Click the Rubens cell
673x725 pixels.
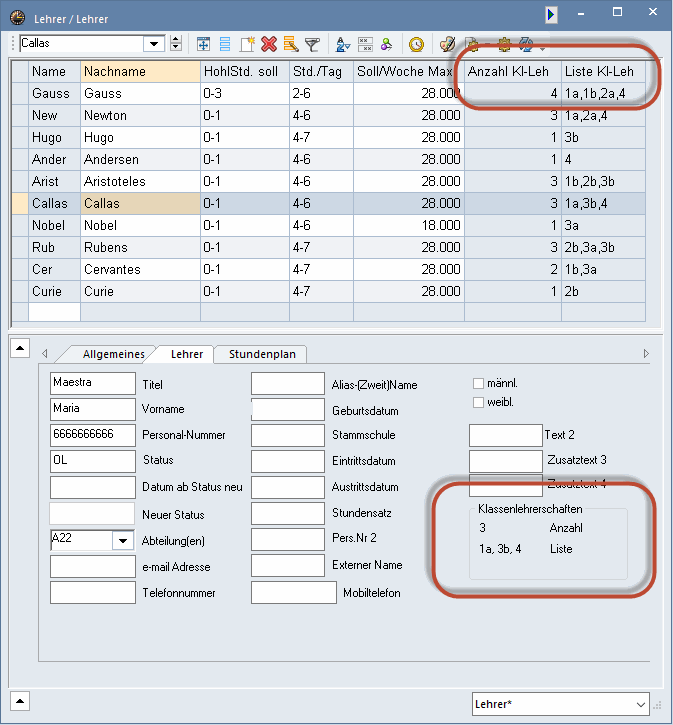[x=141, y=248]
